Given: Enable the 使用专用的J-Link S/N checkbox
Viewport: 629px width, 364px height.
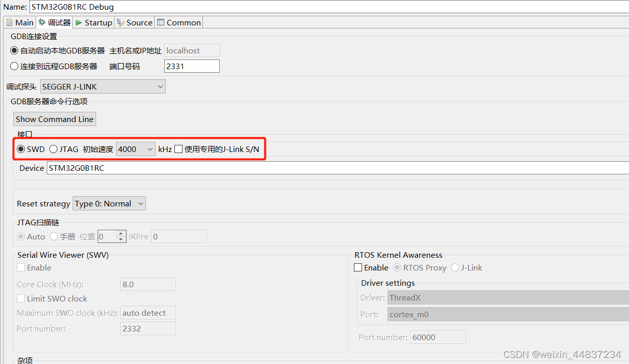Looking at the screenshot, I should 178,148.
